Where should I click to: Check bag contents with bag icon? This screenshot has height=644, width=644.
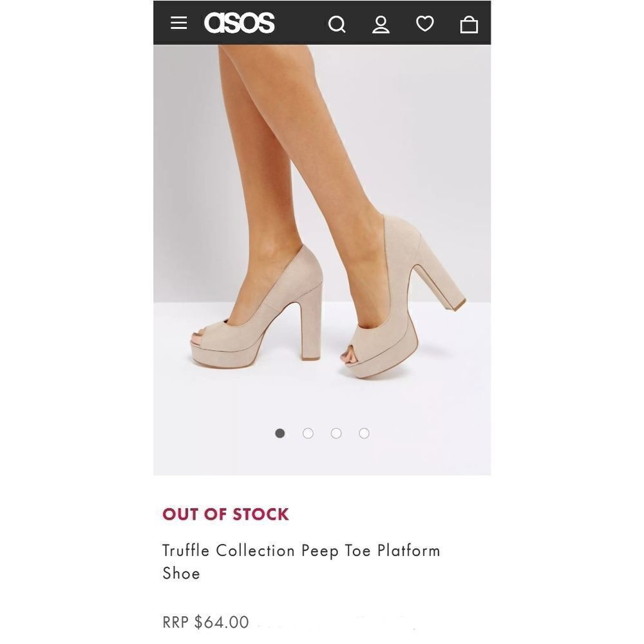pos(469,24)
